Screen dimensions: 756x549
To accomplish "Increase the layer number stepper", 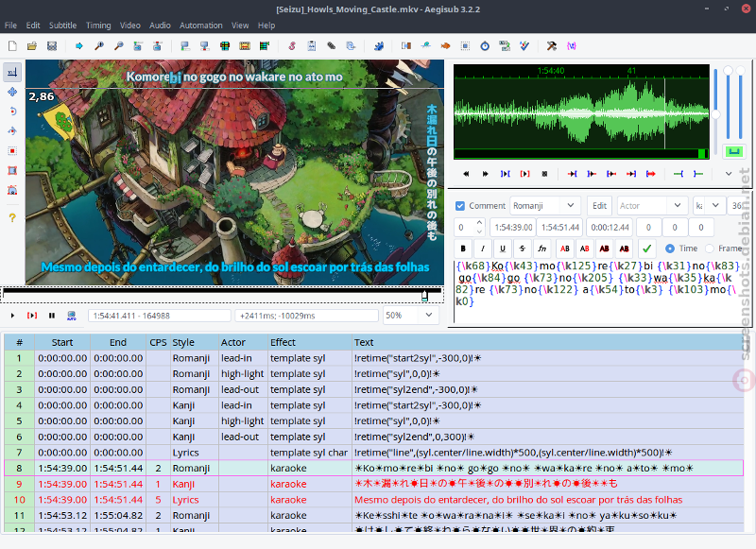I will point(479,223).
